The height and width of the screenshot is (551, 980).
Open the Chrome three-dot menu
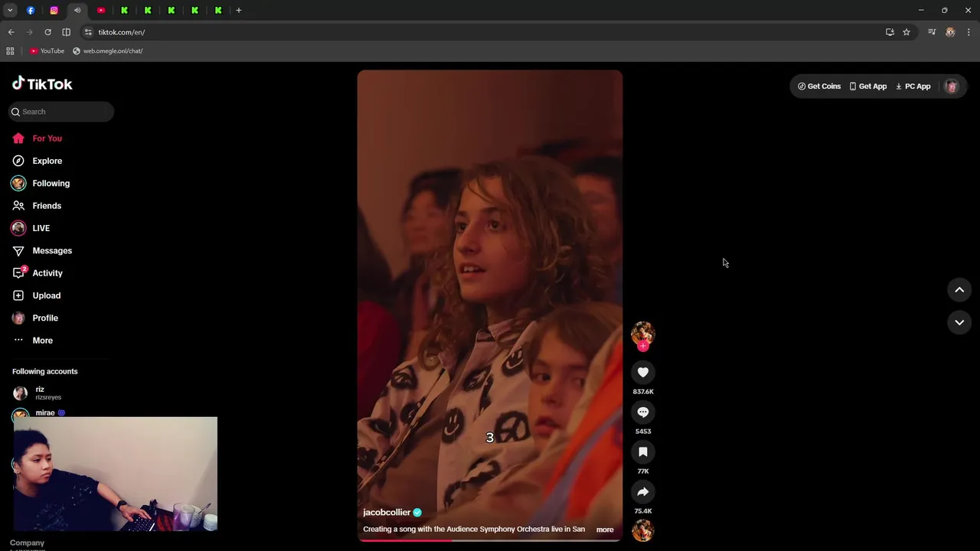969,32
